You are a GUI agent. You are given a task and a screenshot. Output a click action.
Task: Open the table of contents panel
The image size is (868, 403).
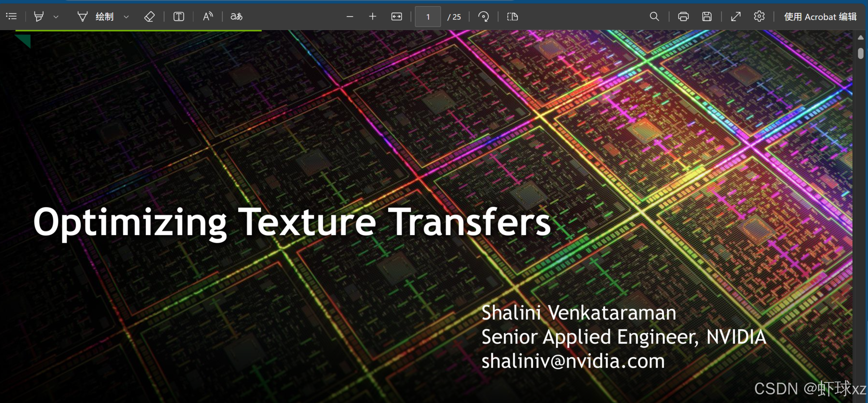pyautogui.click(x=11, y=16)
